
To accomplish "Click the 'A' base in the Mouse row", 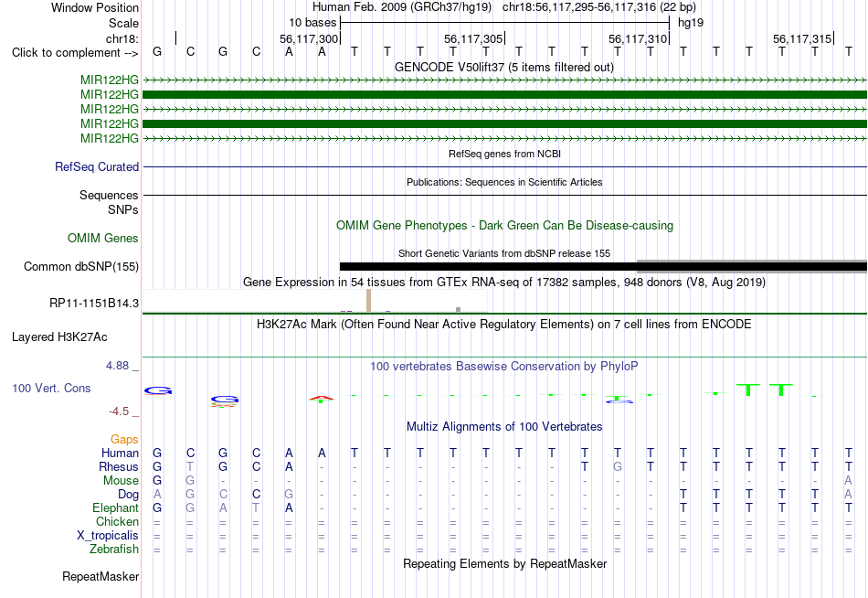I will (x=848, y=481).
